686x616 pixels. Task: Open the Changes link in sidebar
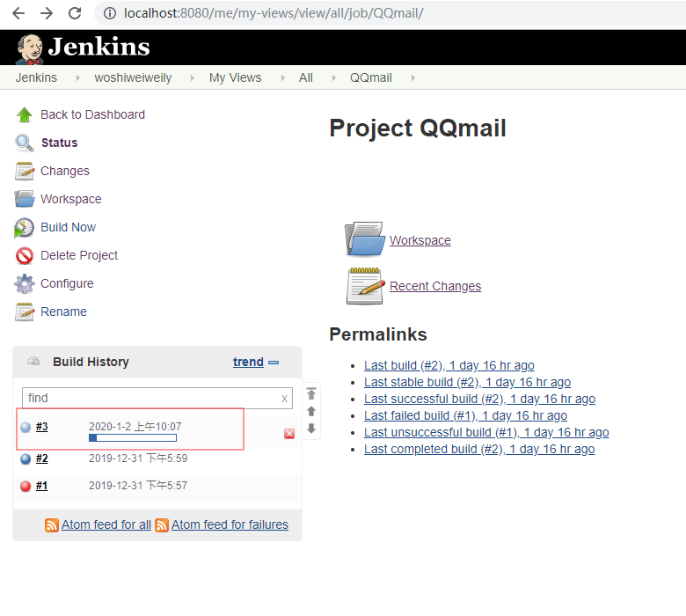tap(65, 171)
